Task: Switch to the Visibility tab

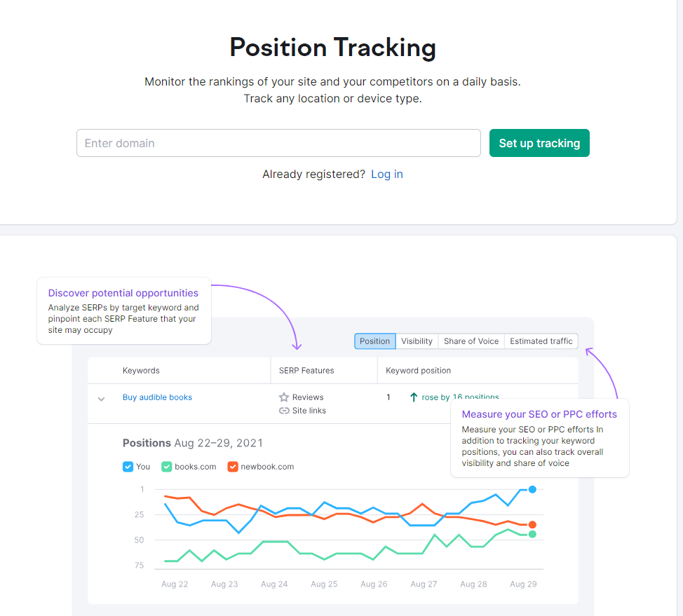Action: 417,341
